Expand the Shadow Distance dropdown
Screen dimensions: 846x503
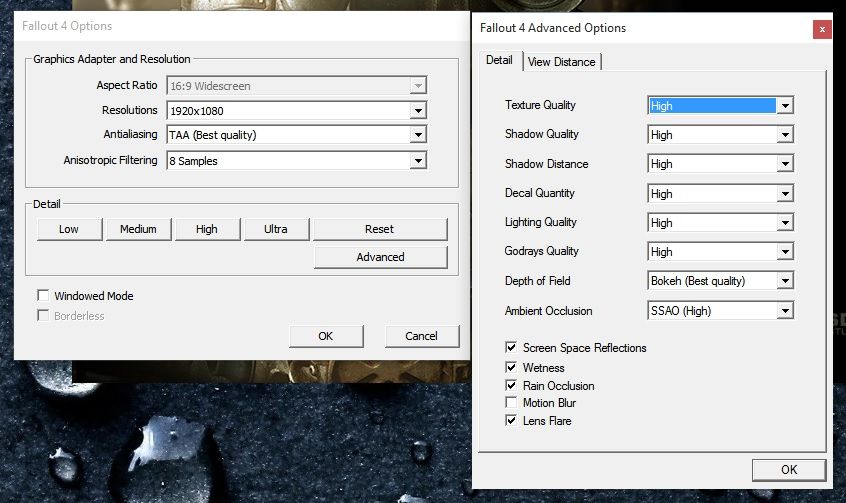[x=720, y=164]
